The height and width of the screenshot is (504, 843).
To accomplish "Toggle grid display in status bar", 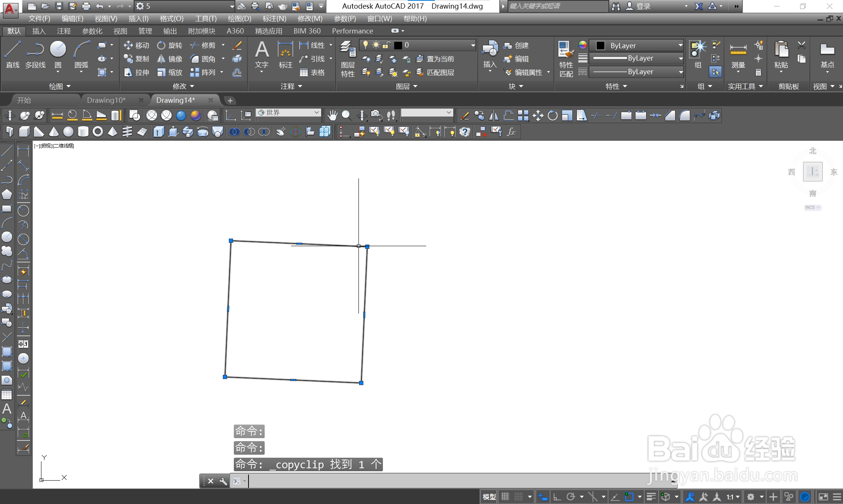I will [x=505, y=497].
